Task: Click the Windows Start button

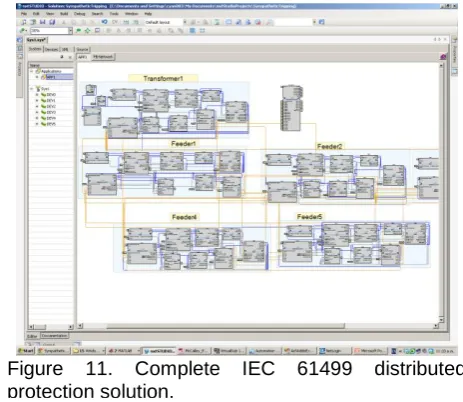Action: [x=26, y=351]
